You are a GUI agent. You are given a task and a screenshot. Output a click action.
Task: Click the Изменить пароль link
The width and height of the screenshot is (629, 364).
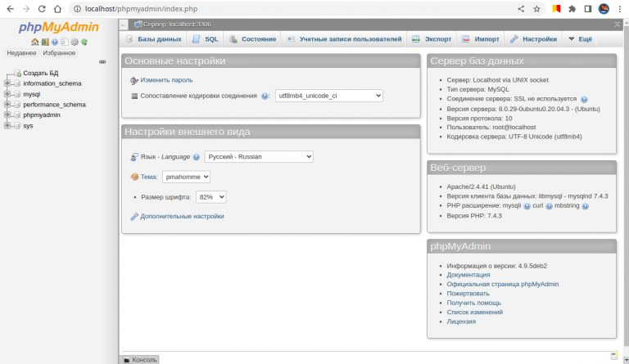166,80
